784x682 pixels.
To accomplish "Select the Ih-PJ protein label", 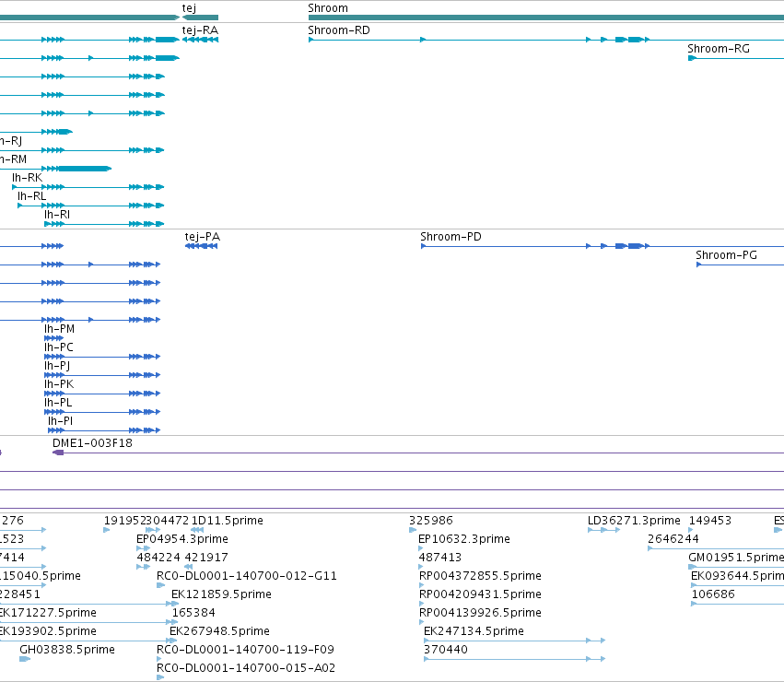I will click(x=57, y=366).
